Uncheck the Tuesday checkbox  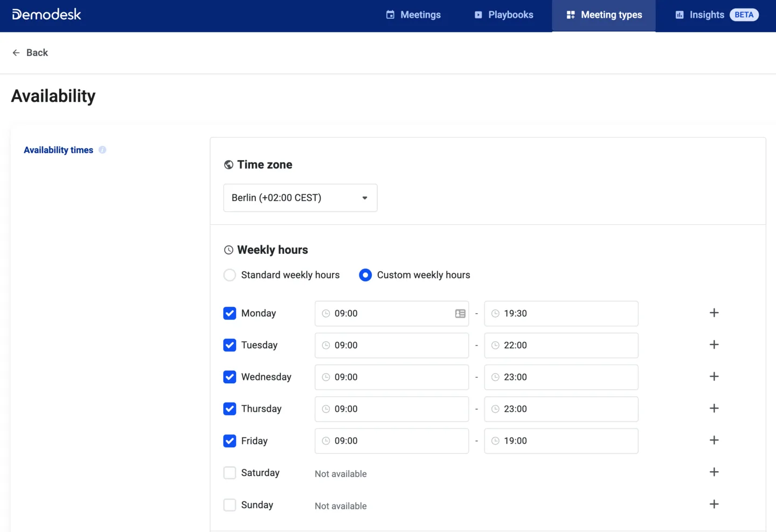[230, 346]
